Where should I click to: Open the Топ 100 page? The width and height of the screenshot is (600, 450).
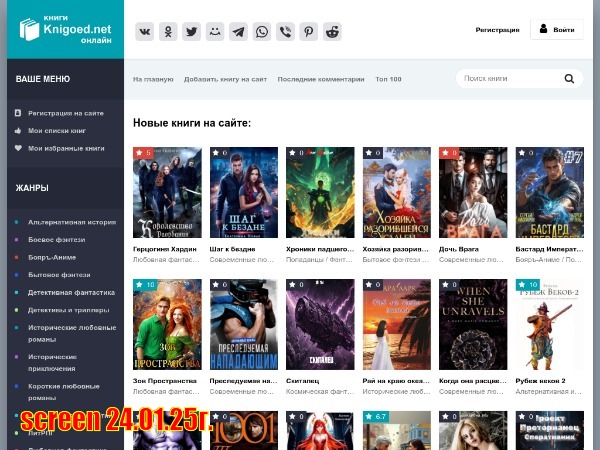click(388, 79)
